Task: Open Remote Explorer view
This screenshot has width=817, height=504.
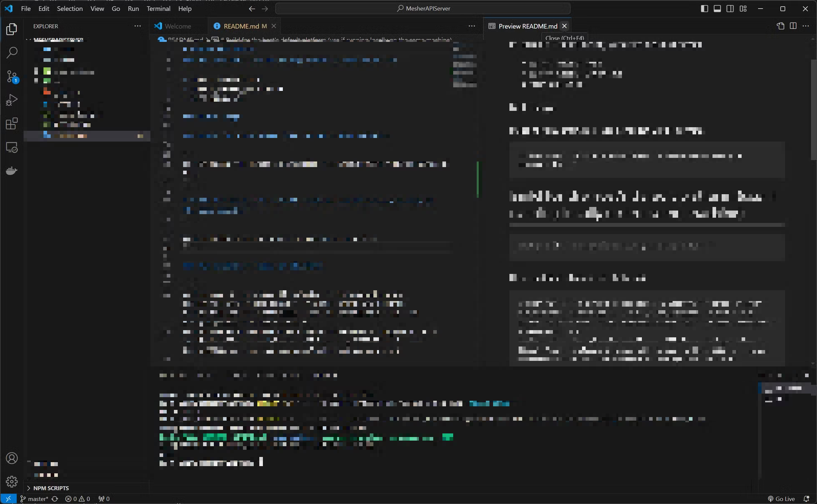Action: (12, 148)
